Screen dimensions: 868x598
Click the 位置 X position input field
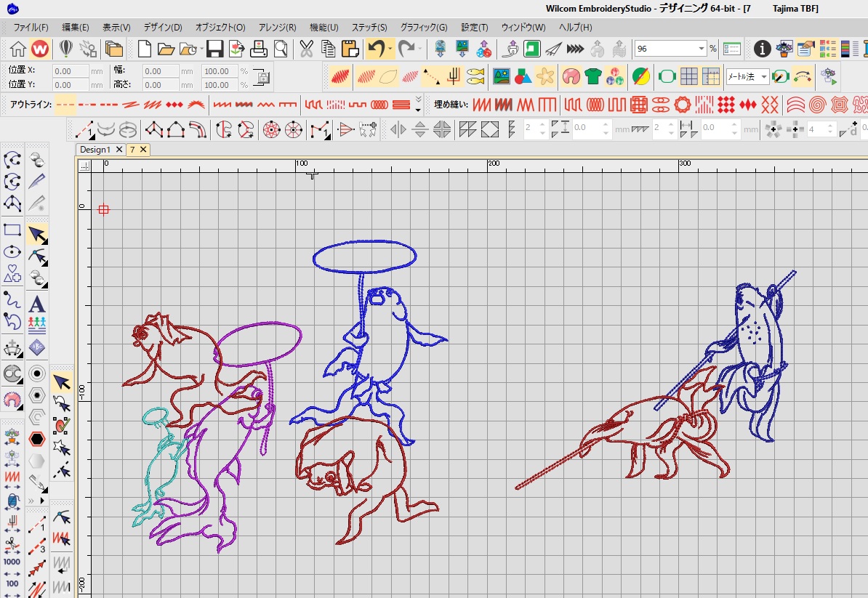(71, 70)
